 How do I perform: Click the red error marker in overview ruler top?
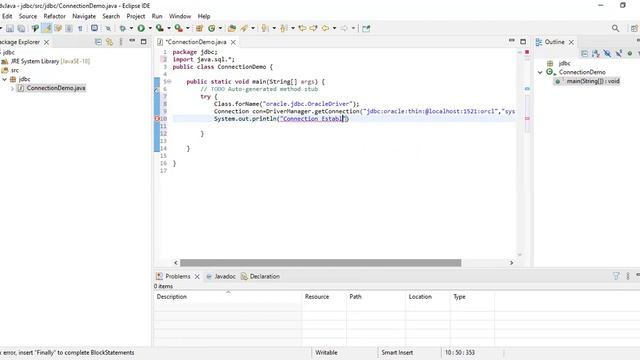click(527, 52)
